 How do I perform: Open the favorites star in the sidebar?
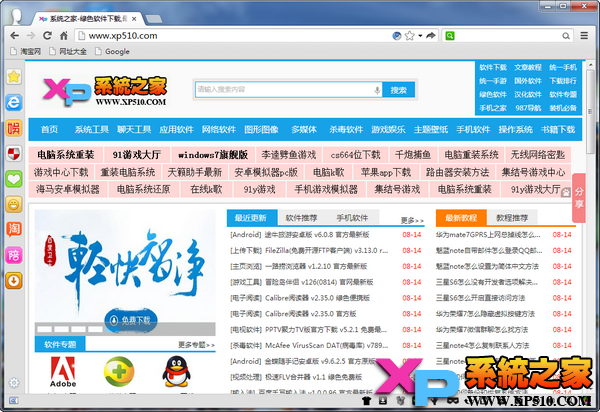pyautogui.click(x=14, y=77)
